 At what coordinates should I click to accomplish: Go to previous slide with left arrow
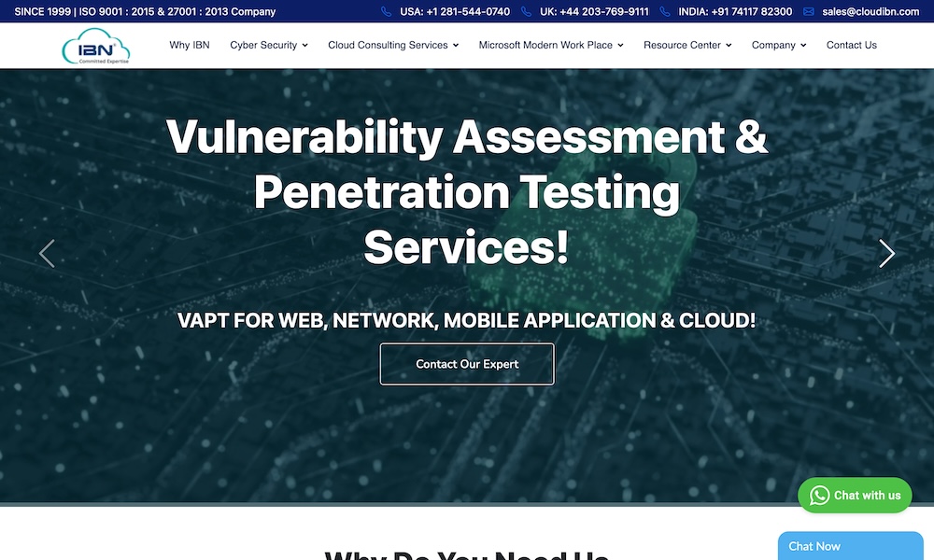pos(47,254)
